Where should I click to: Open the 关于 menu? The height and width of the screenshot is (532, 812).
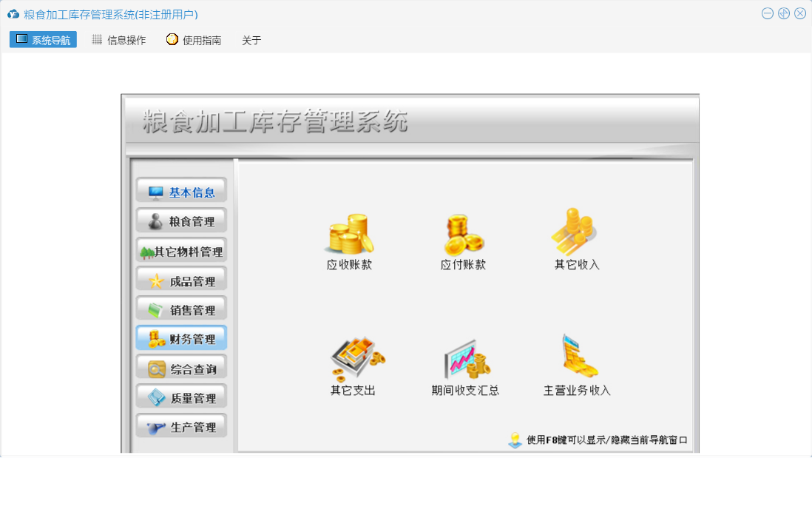[x=251, y=40]
